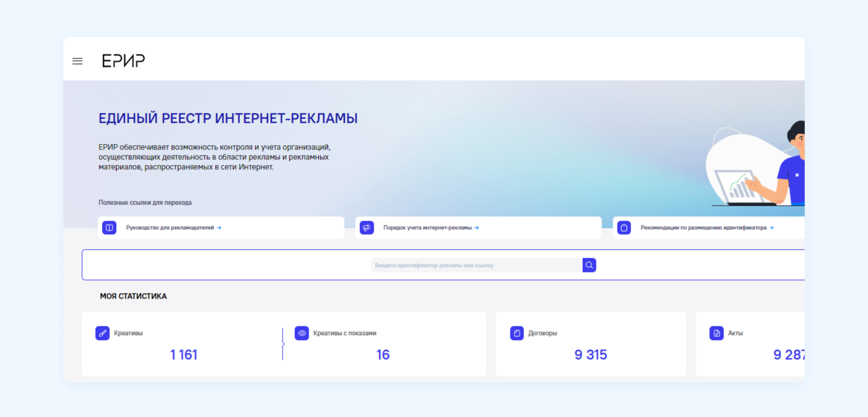Screen dimensions: 868x417
Task: Click the Креативы с показами count 16
Action: [x=383, y=354]
